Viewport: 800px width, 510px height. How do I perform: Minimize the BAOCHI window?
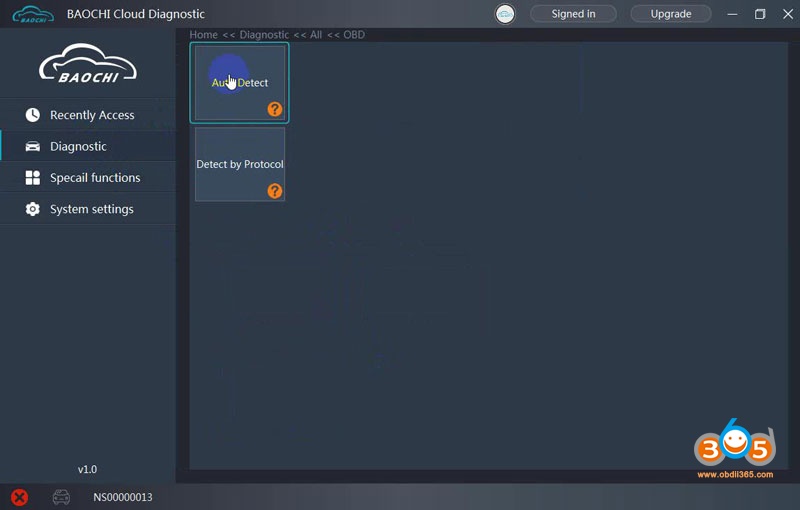733,14
